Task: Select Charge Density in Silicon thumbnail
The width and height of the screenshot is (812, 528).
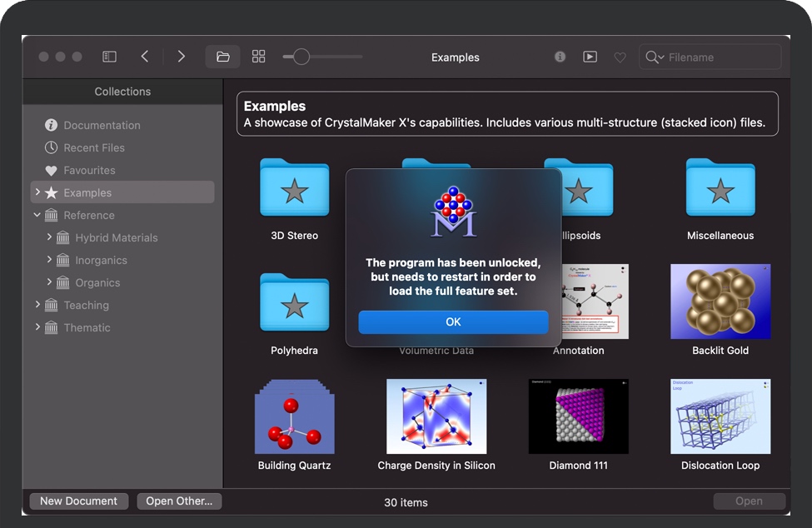Action: point(436,416)
